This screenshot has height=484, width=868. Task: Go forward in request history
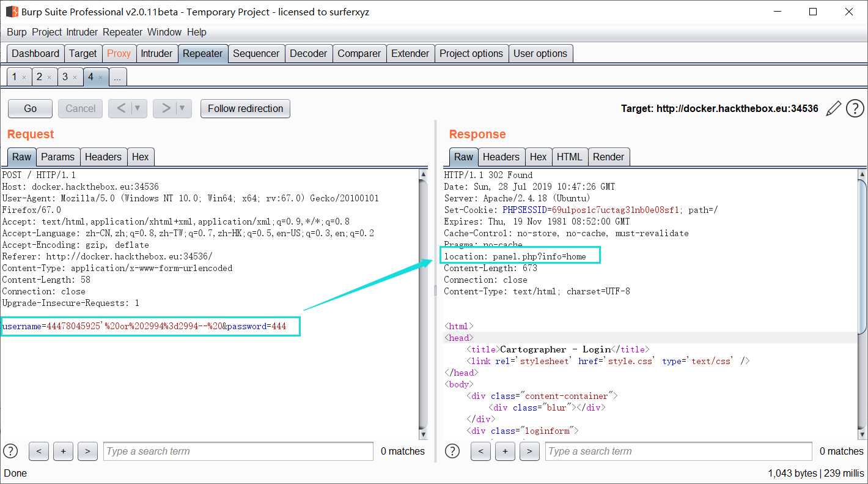tap(165, 108)
